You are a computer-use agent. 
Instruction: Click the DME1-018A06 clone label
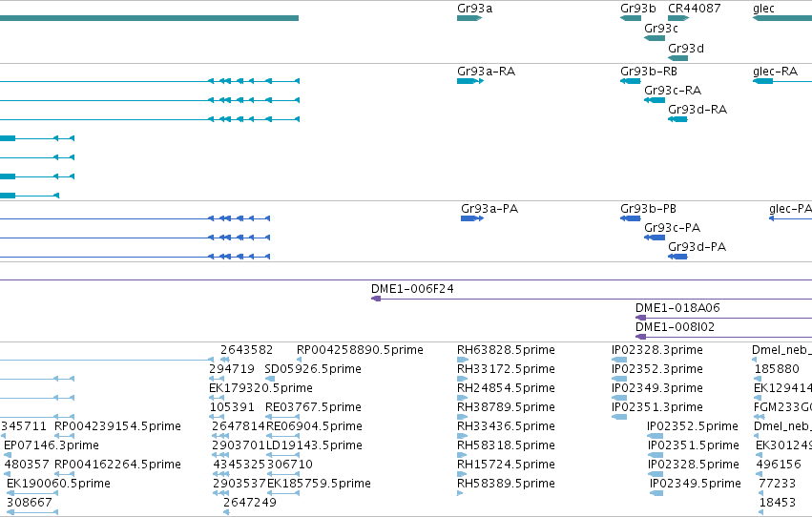tap(677, 308)
